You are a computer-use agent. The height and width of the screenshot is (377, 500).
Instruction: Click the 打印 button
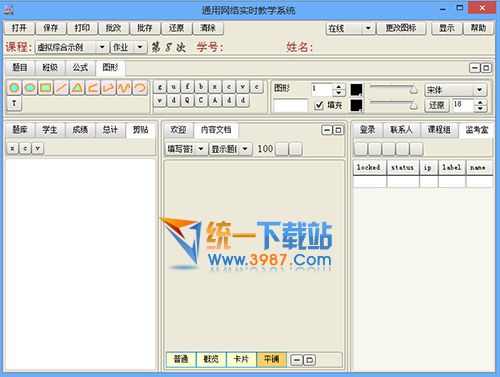coord(82,28)
